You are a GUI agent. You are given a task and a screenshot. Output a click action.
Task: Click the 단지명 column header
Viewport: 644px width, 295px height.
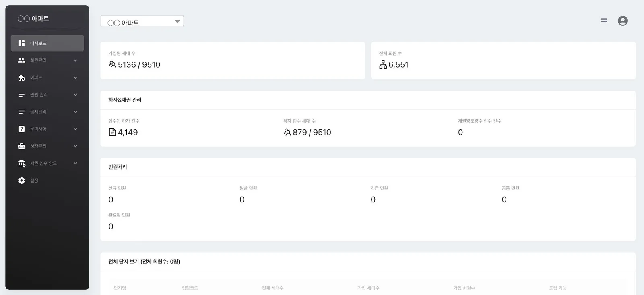pos(120,288)
